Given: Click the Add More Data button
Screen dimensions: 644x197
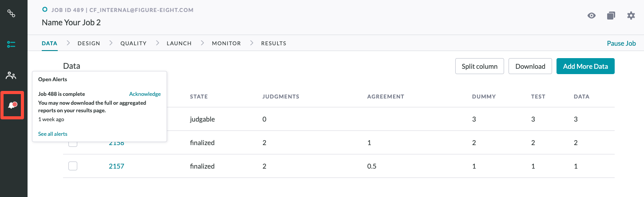Looking at the screenshot, I should 585,66.
